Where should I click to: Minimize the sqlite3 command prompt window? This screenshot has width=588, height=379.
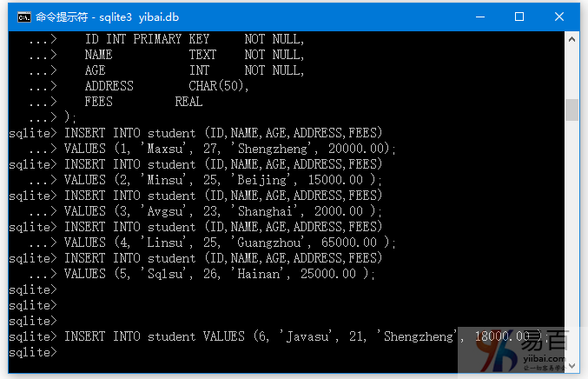pos(478,17)
